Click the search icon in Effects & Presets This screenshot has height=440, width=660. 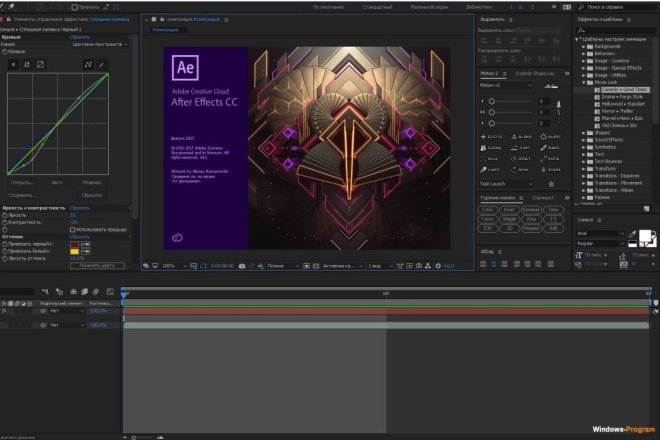point(582,30)
